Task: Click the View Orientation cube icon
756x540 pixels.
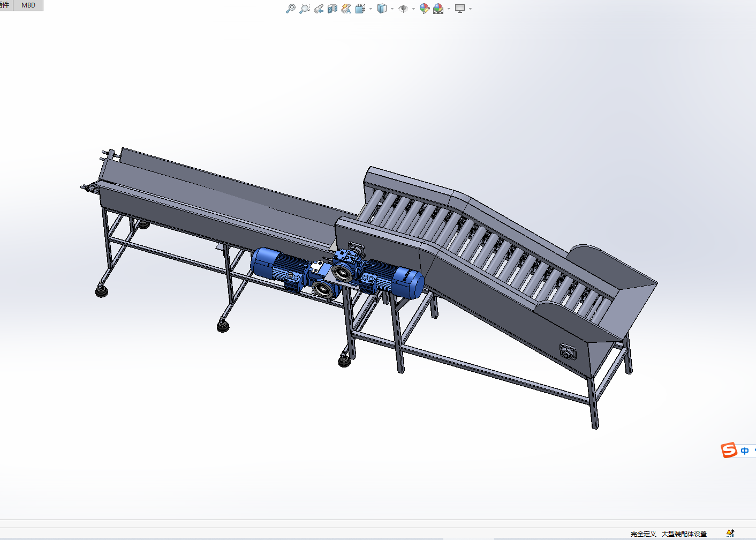Action: (x=360, y=9)
